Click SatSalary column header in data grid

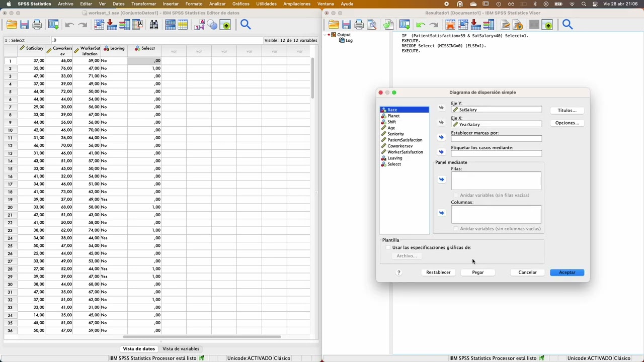click(x=31, y=51)
